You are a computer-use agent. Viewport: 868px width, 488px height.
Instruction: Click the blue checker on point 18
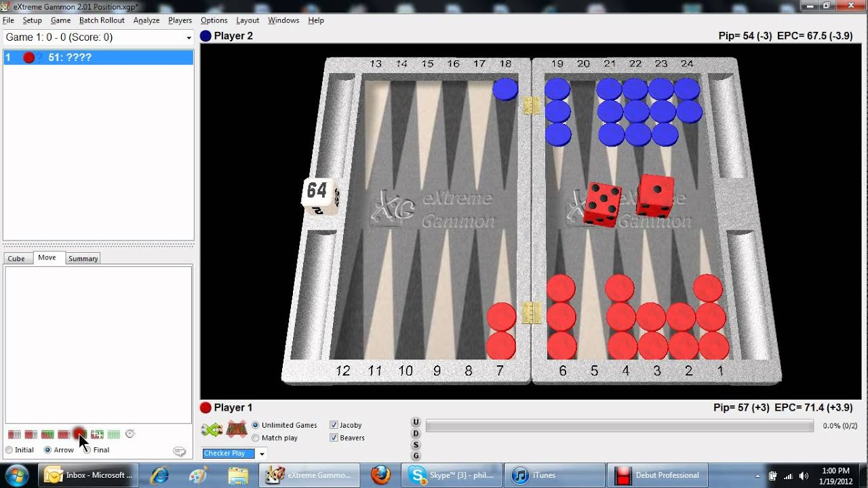point(505,89)
